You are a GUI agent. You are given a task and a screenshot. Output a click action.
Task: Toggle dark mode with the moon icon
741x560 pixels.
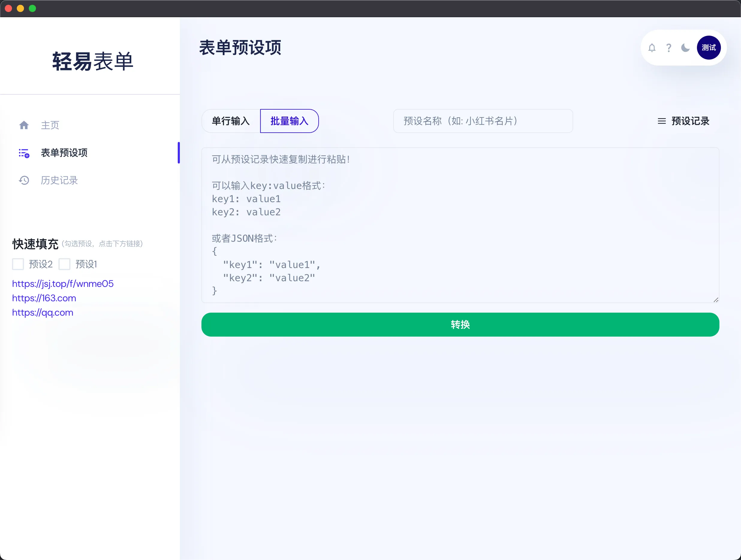pyautogui.click(x=685, y=48)
